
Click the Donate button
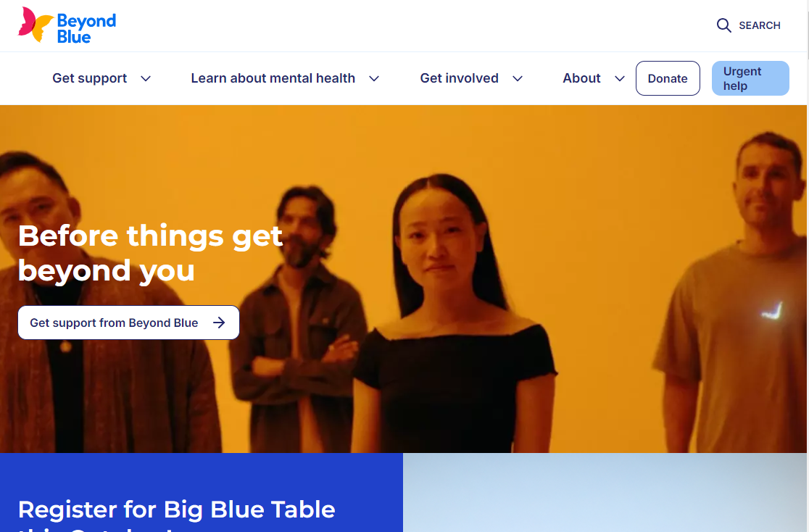(x=668, y=78)
